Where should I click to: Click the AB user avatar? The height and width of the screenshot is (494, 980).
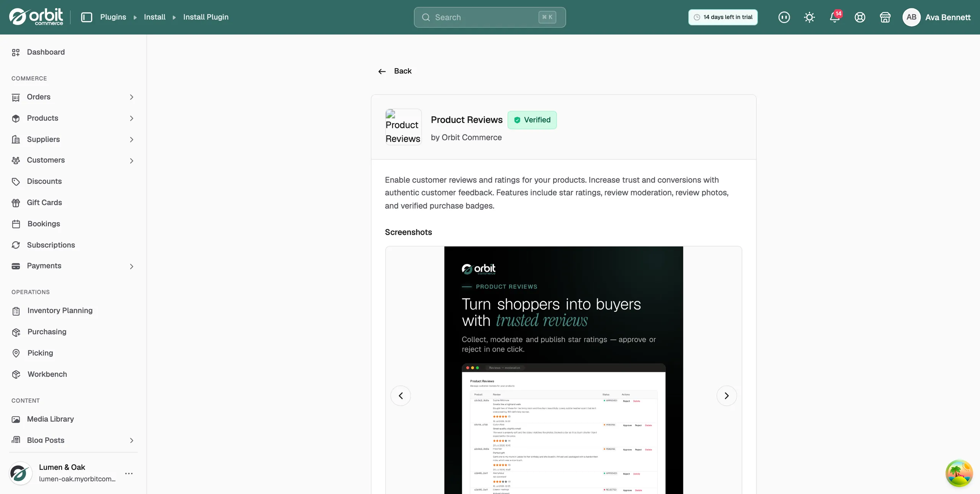[911, 17]
